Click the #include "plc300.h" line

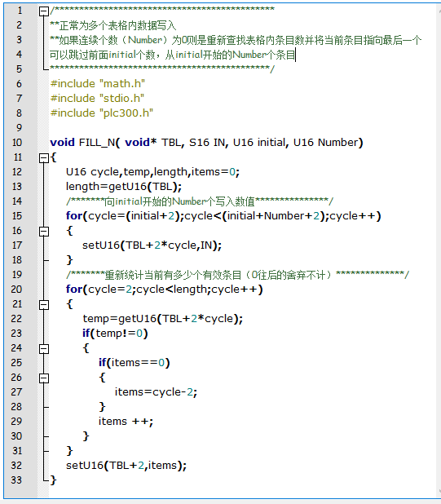pos(102,113)
